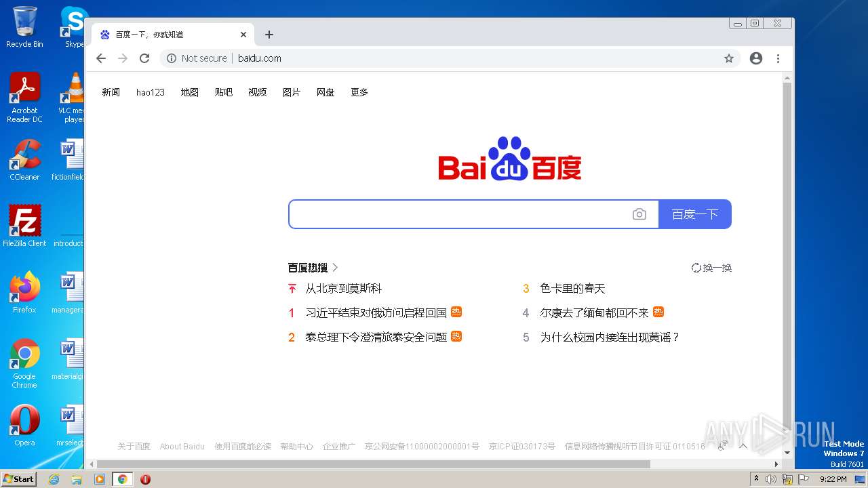The height and width of the screenshot is (488, 868).
Task: Close the Baidu tab
Action: coord(243,35)
